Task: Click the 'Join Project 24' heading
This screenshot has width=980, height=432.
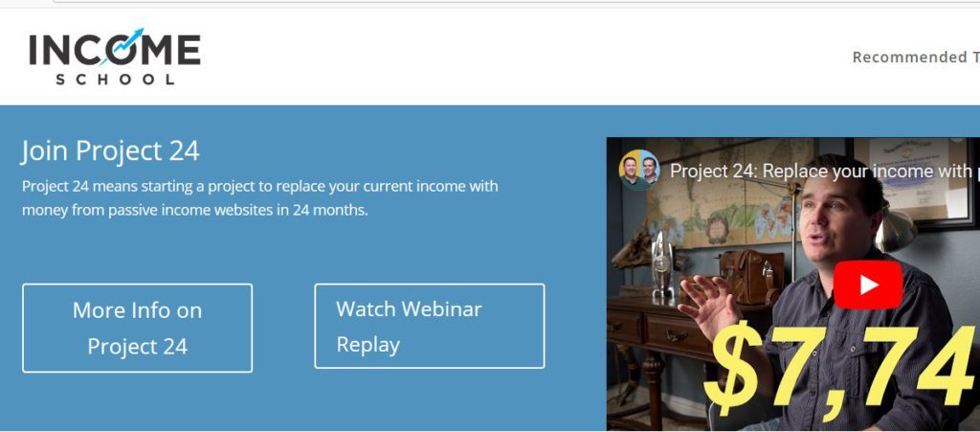Action: (x=111, y=150)
